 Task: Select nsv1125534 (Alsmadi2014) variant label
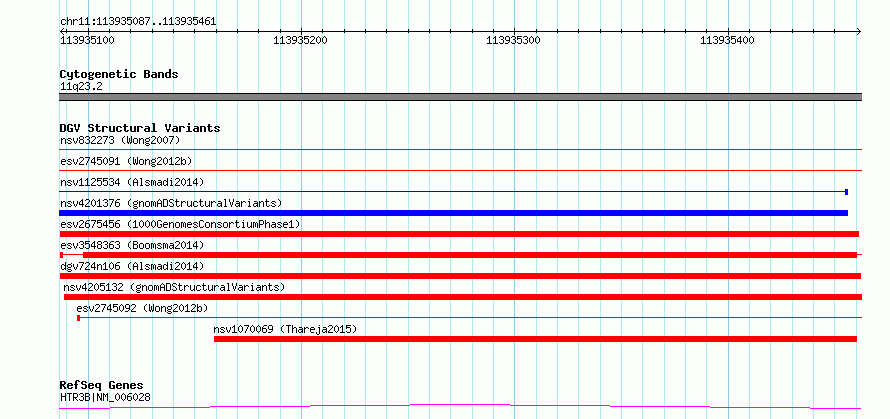click(x=132, y=182)
